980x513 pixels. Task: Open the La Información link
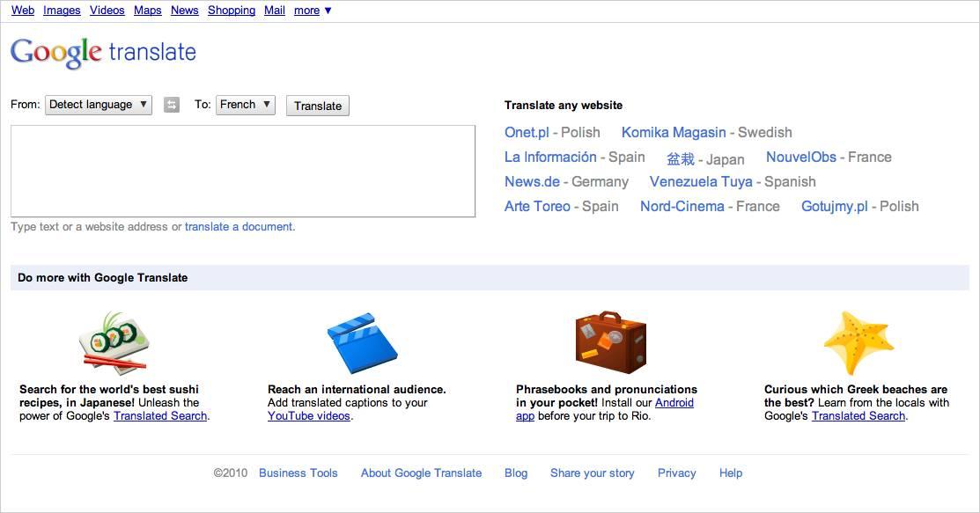(x=550, y=157)
